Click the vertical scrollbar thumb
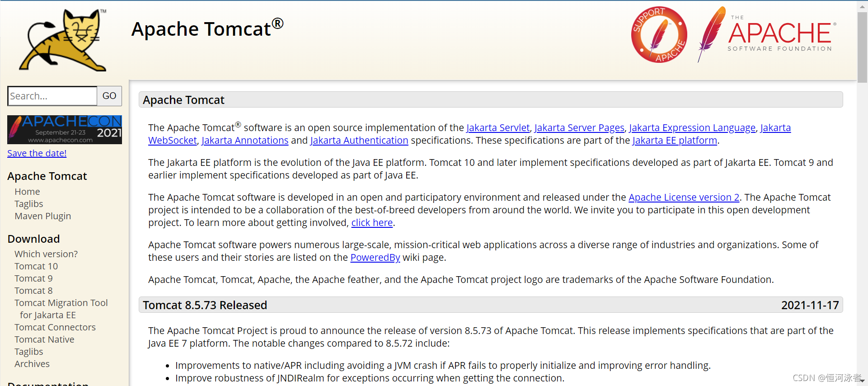 (862, 47)
